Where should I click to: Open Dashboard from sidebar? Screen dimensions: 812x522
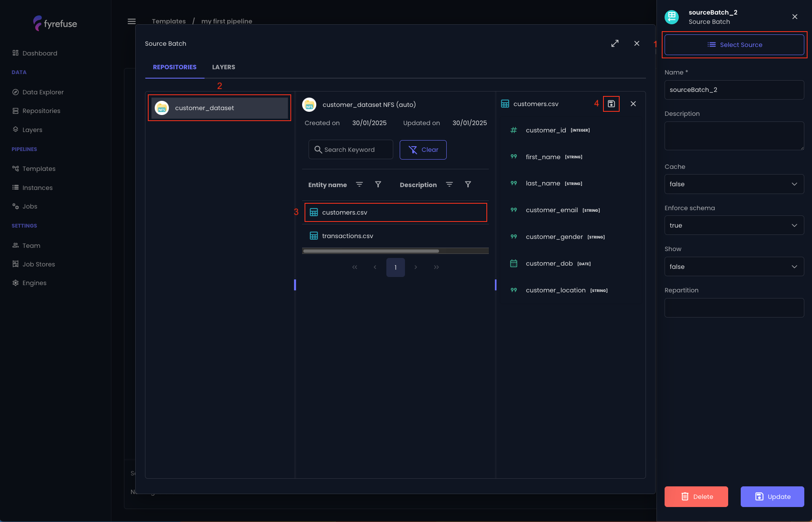(34, 53)
